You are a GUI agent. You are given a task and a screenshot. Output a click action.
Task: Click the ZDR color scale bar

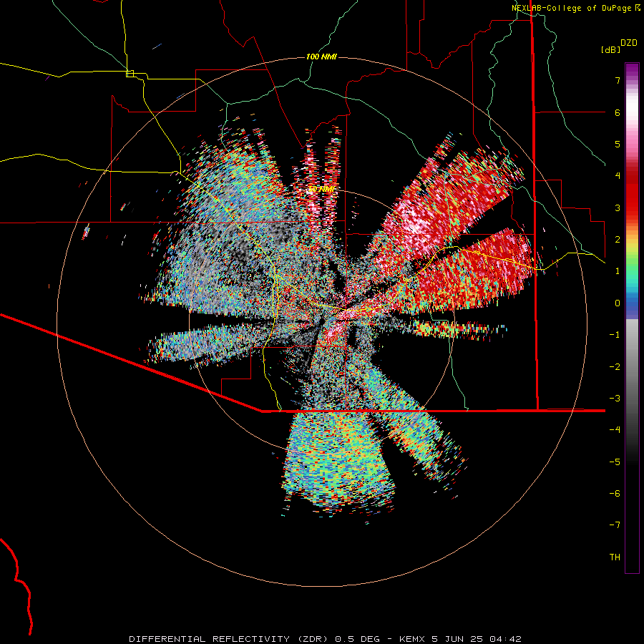tap(632, 318)
